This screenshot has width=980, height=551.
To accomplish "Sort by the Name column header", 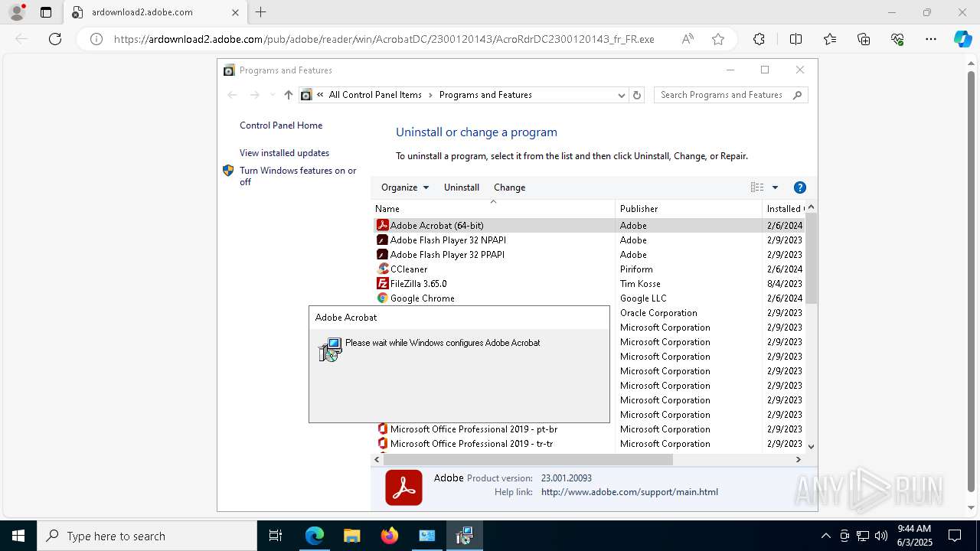I will point(494,208).
